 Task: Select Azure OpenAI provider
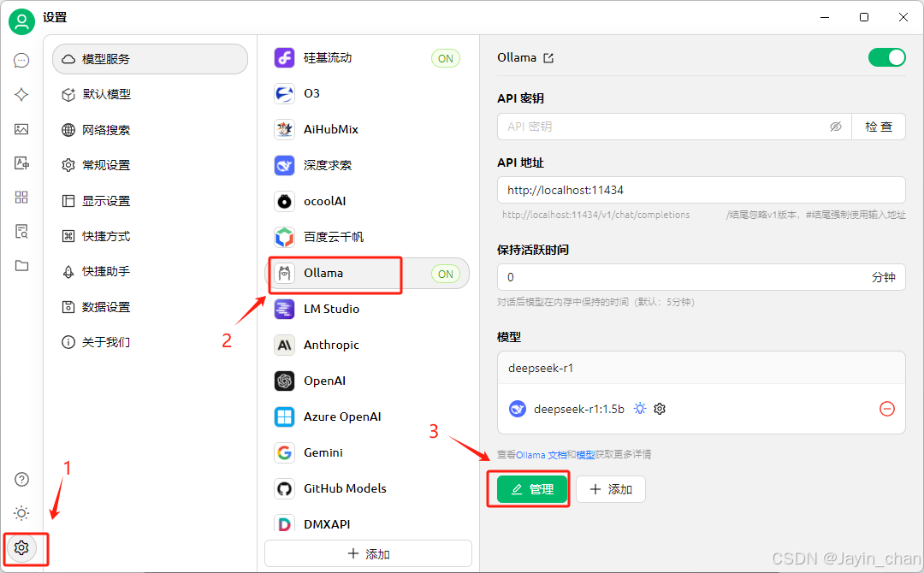coord(367,417)
